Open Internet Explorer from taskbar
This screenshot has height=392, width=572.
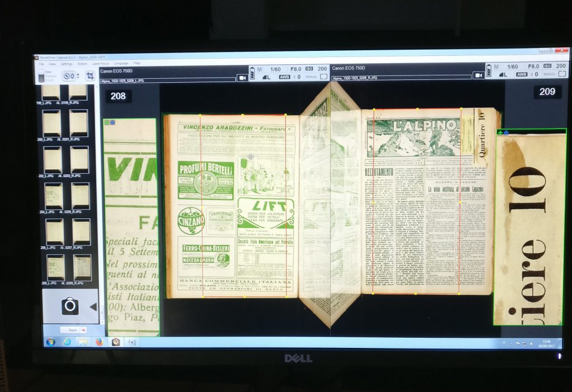[67, 342]
